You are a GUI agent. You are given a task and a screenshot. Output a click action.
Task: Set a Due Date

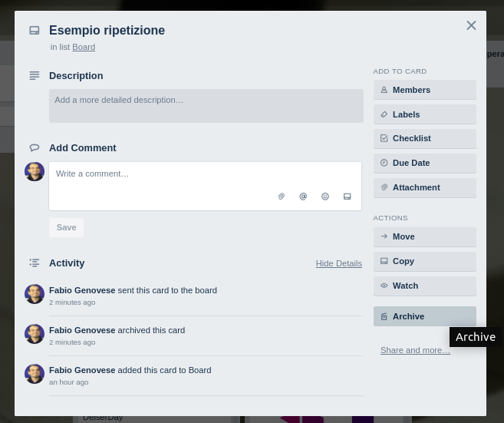pos(424,164)
